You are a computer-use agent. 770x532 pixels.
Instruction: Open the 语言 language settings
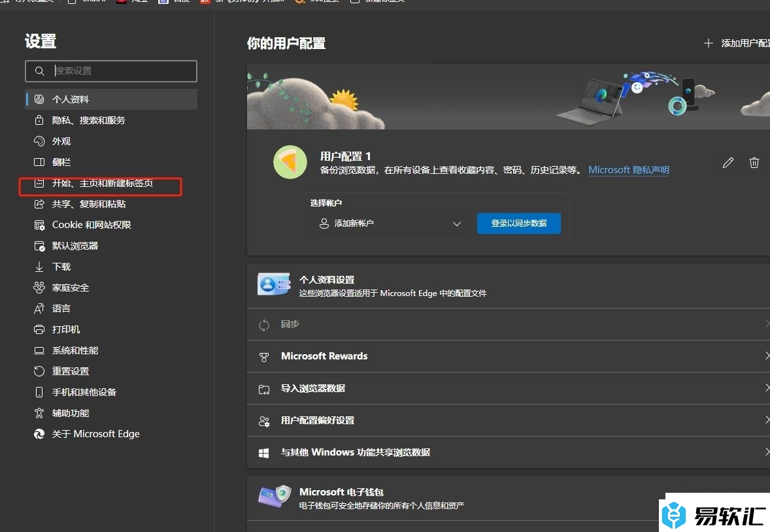[112, 308]
